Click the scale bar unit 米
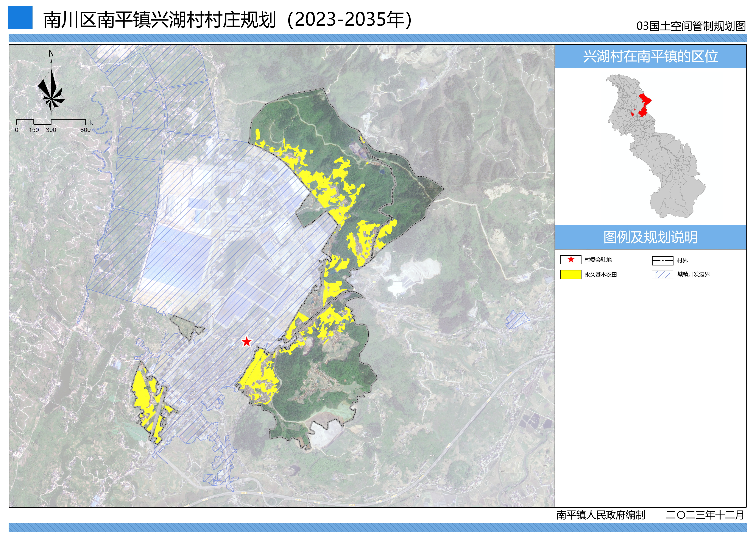The image size is (756, 535). tap(90, 123)
